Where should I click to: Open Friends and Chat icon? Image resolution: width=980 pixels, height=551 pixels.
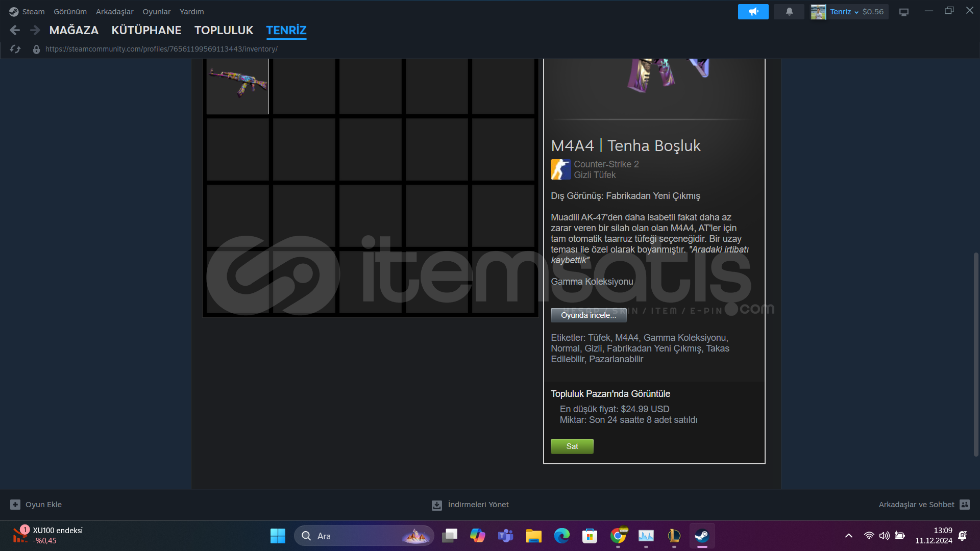click(x=964, y=505)
